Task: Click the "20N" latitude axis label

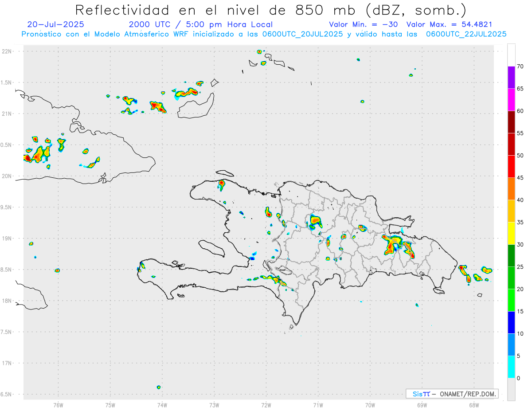Action: tap(7, 176)
